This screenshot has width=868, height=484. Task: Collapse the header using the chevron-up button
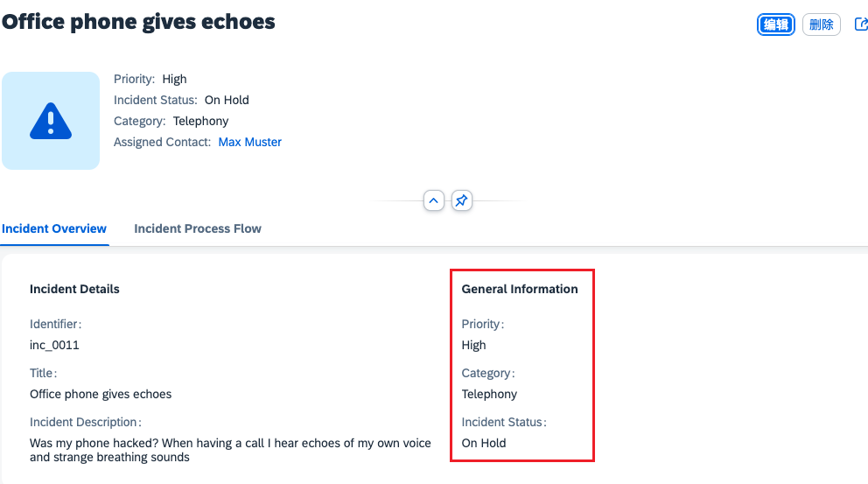(x=434, y=201)
